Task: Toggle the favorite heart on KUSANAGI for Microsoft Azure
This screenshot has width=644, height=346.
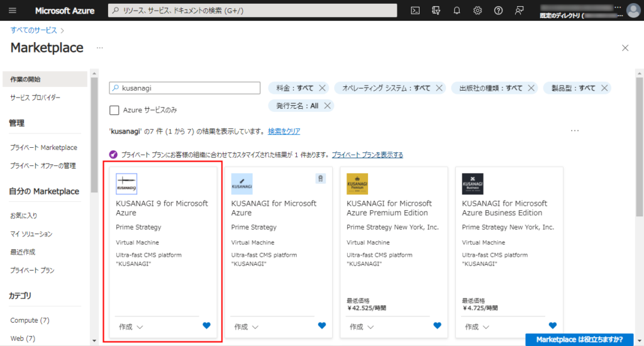Action: pyautogui.click(x=322, y=326)
